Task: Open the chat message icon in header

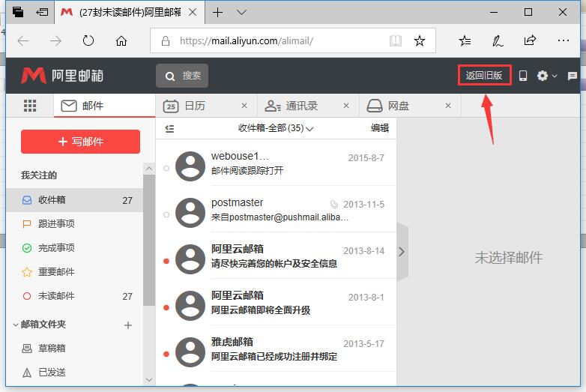Action: click(x=573, y=76)
